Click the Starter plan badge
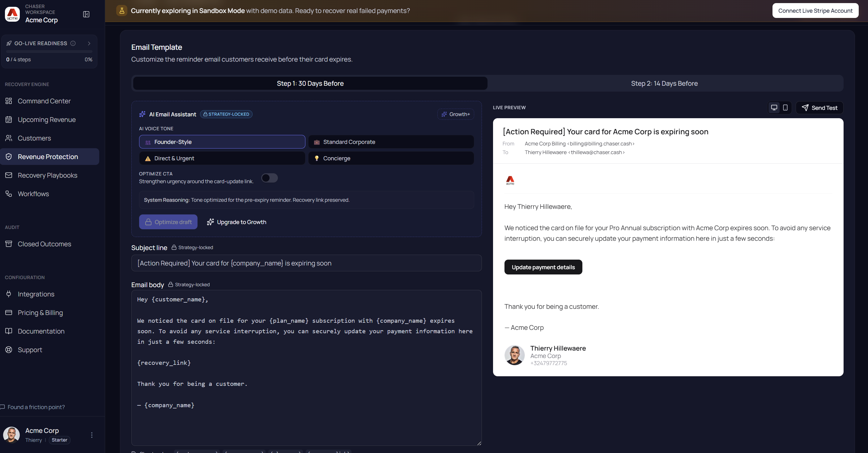Screen dimensions: 868x453 pos(59,440)
